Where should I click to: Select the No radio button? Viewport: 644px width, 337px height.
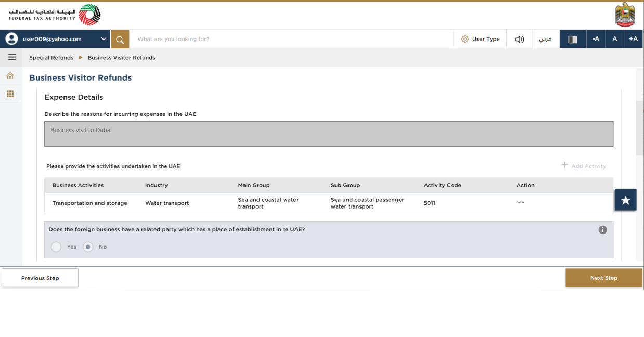88,247
